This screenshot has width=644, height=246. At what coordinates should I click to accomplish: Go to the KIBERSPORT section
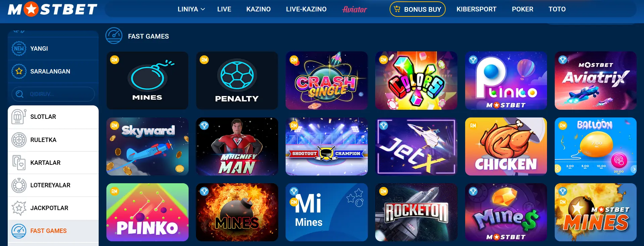click(476, 9)
